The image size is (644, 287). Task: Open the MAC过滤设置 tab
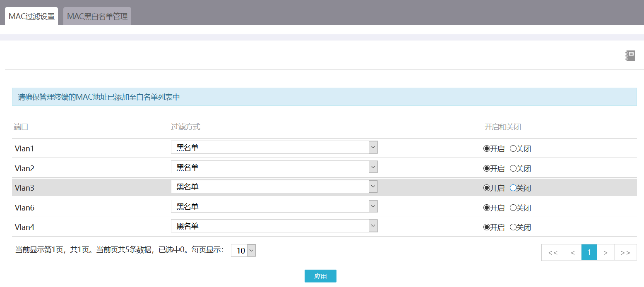pos(31,17)
